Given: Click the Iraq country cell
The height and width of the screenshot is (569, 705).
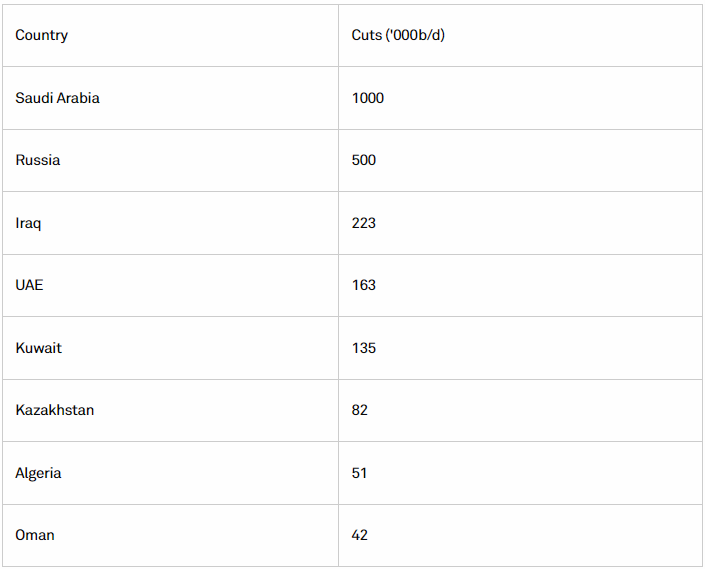Looking at the screenshot, I should [x=170, y=223].
